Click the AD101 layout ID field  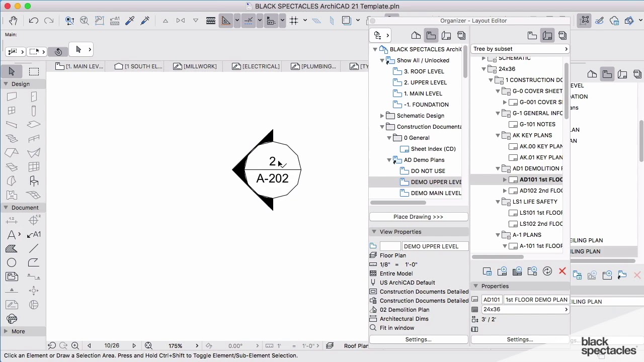[x=492, y=300]
